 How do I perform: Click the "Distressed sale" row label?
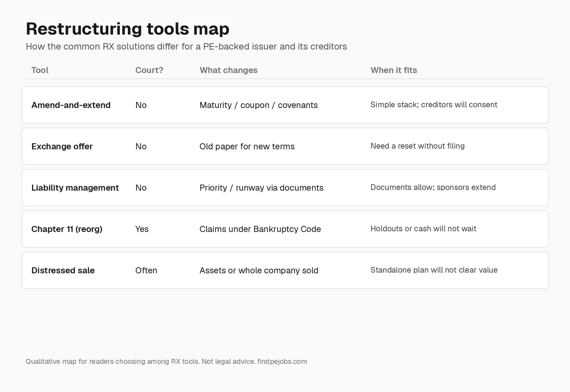pos(63,270)
